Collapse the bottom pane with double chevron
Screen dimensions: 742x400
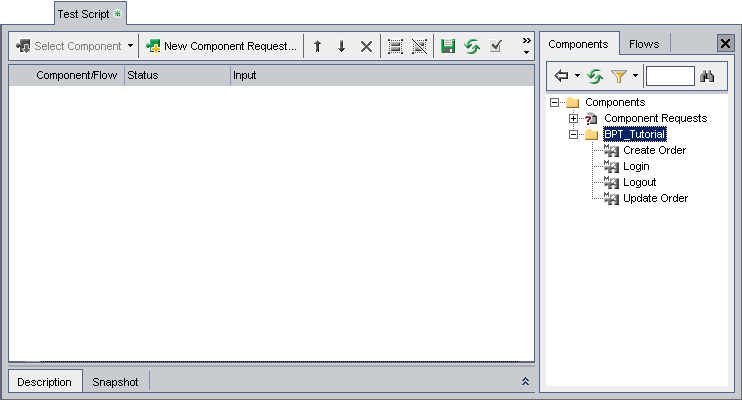pos(525,382)
